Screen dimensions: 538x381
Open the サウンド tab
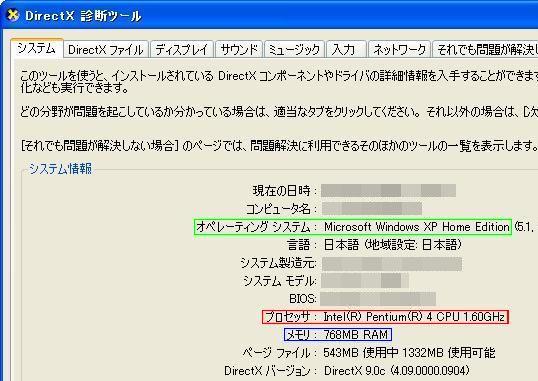coord(239,50)
